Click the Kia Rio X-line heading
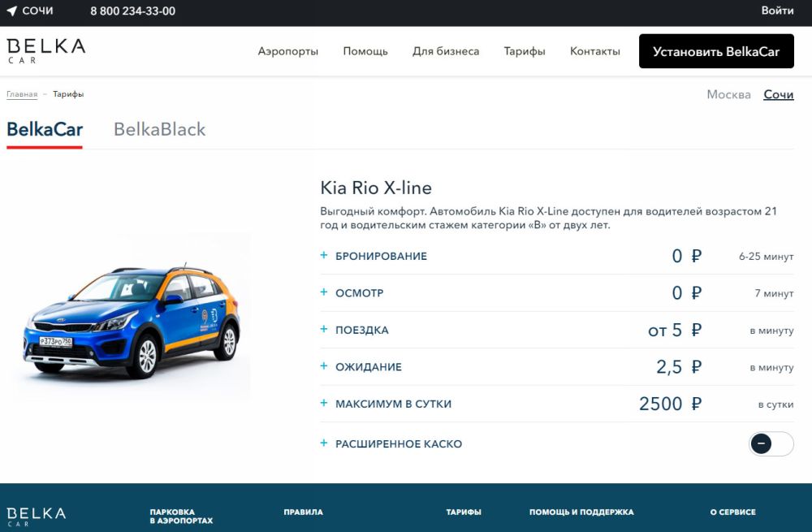Viewport: 812px width, 532px height. click(376, 188)
